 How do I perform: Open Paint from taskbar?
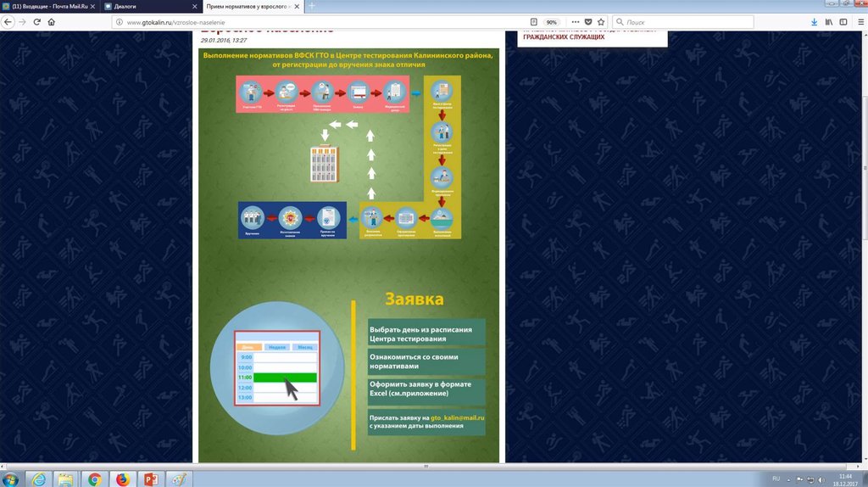click(x=179, y=479)
